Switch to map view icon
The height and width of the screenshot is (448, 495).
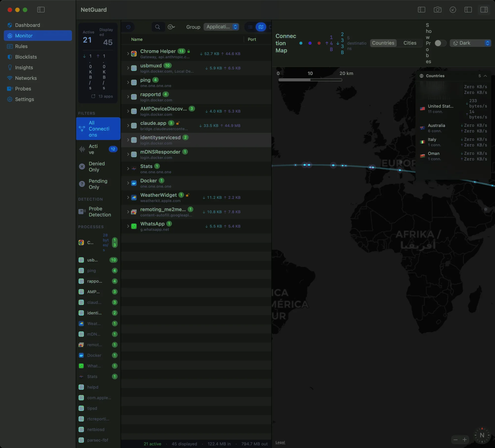pos(261,27)
